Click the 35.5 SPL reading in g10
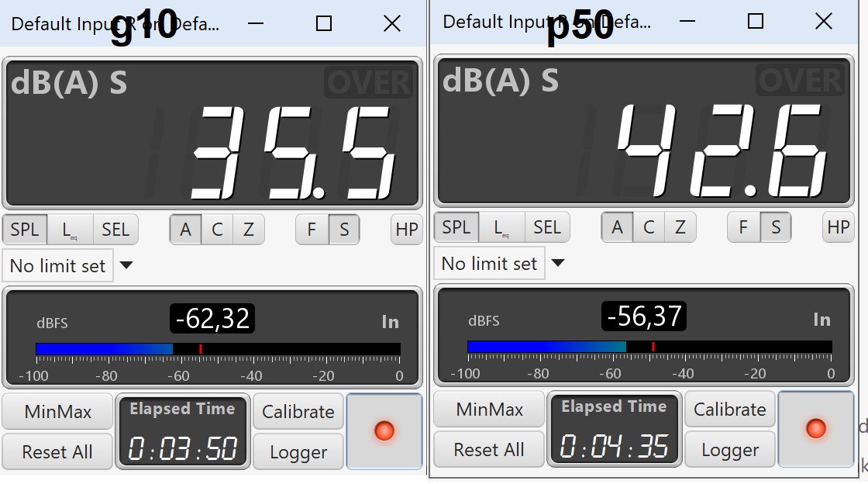 point(294,152)
